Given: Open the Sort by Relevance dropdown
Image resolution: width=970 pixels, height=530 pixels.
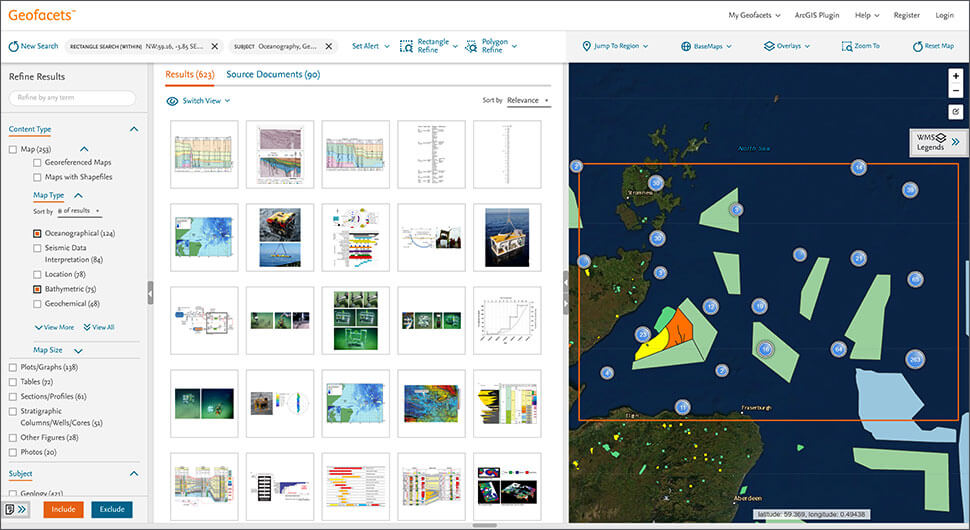Looking at the screenshot, I should point(528,100).
